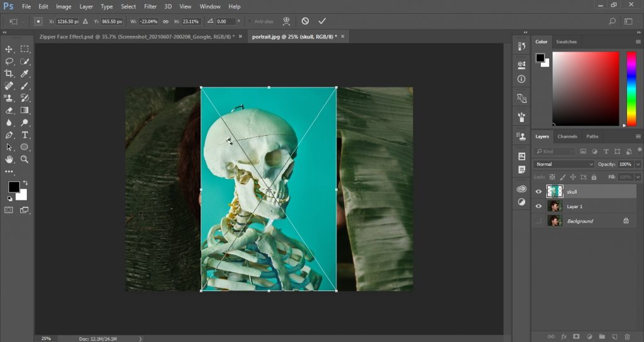Select the Gradient tool
The height and width of the screenshot is (342, 644).
(x=25, y=110)
